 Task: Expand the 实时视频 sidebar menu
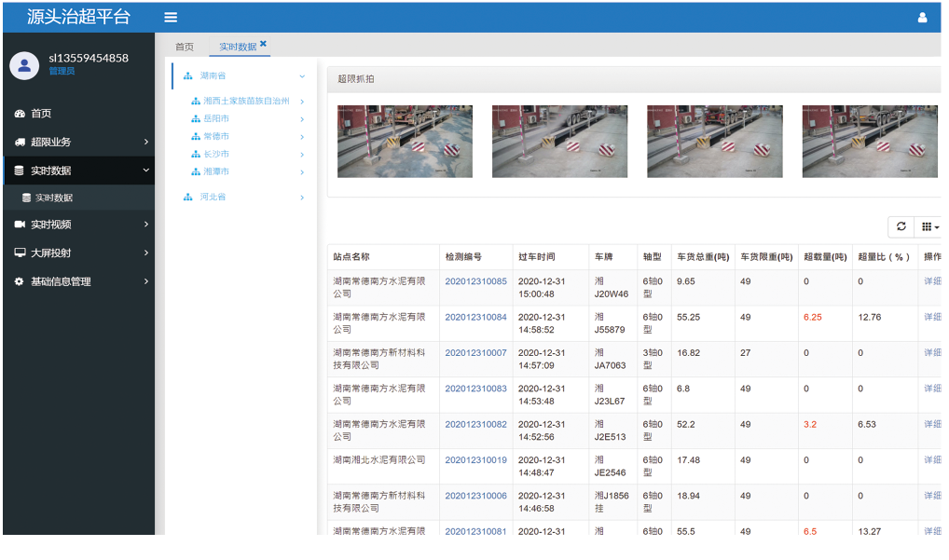[145, 225]
